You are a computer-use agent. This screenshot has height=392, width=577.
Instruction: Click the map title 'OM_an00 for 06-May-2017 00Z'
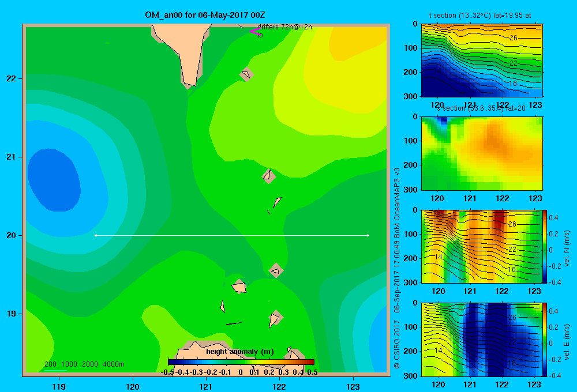[x=205, y=15]
